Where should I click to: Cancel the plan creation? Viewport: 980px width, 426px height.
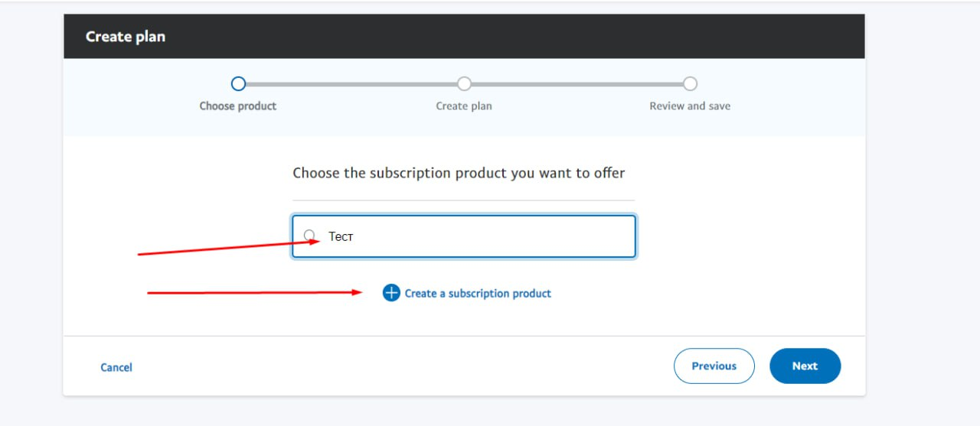116,368
